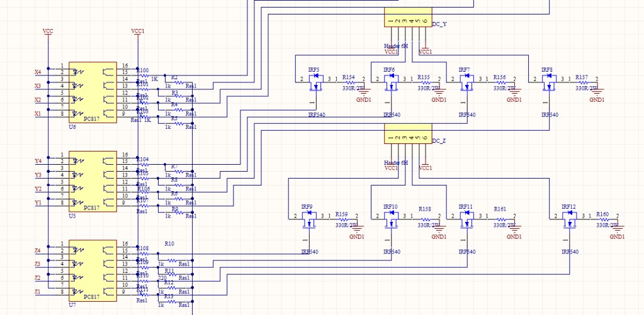Select the IRF12 MOSFET symbol
The width and height of the screenshot is (644, 315).
point(569,219)
